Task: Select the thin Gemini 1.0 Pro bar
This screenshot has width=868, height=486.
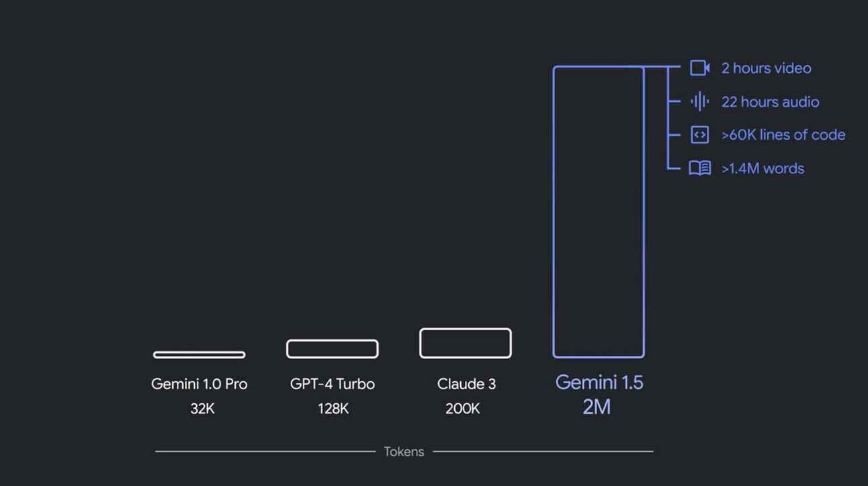Action: point(199,354)
